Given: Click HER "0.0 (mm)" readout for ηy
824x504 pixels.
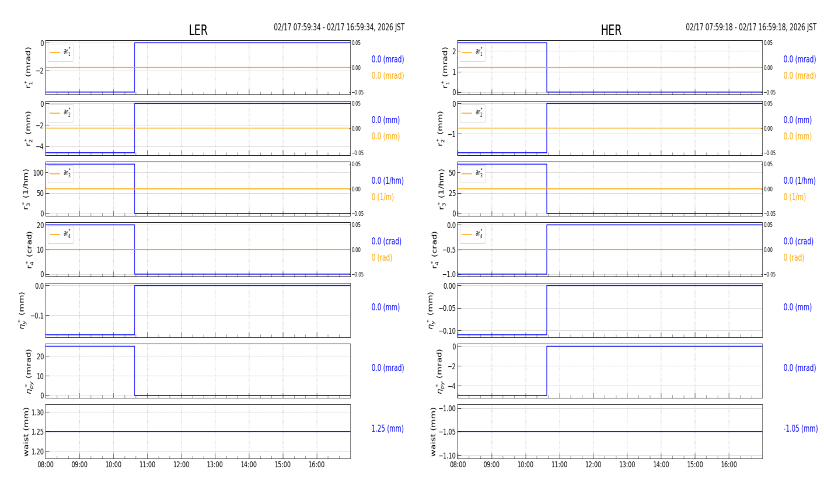Looking at the screenshot, I should (797, 307).
